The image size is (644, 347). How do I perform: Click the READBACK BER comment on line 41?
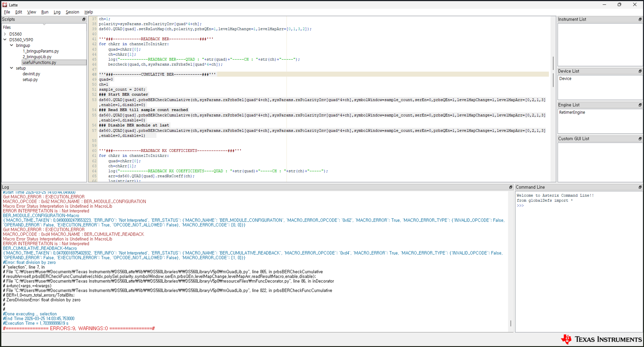click(156, 39)
